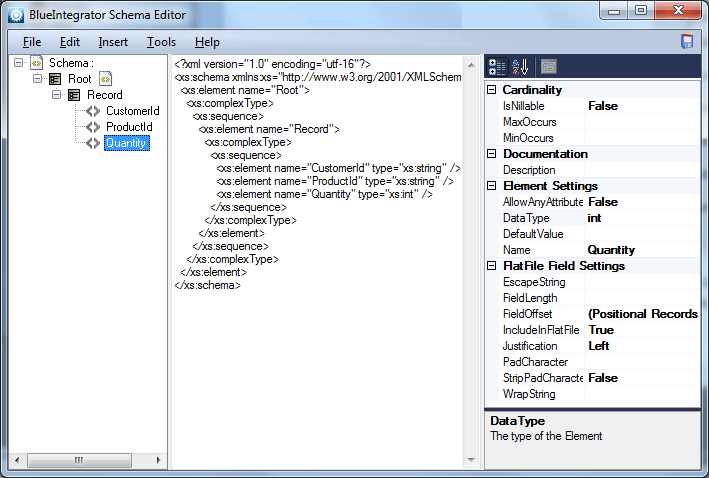709x478 pixels.
Task: Select the Quantity element in tree
Action: 127,143
